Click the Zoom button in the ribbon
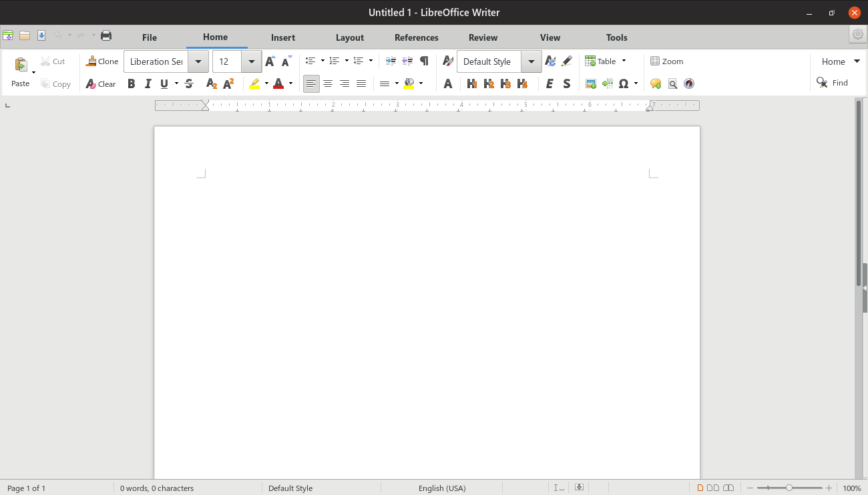The width and height of the screenshot is (868, 495). (x=666, y=61)
